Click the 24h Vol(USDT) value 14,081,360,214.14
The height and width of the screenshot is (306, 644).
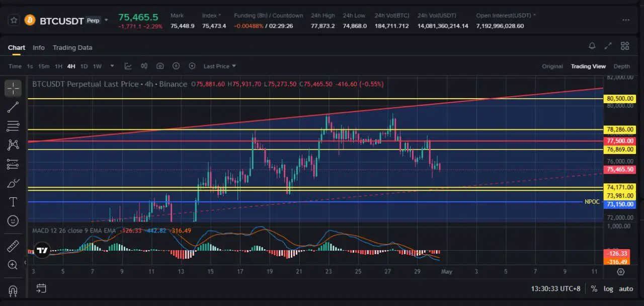point(443,26)
